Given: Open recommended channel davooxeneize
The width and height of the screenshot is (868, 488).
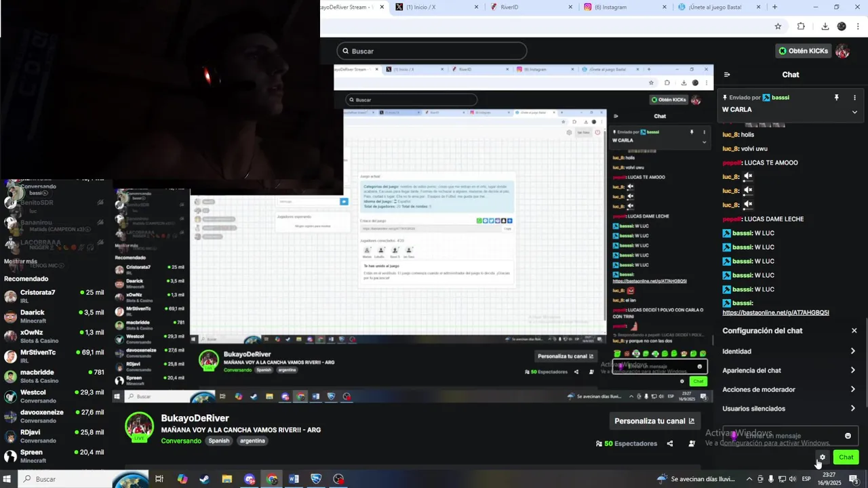Looking at the screenshot, I should [x=54, y=416].
